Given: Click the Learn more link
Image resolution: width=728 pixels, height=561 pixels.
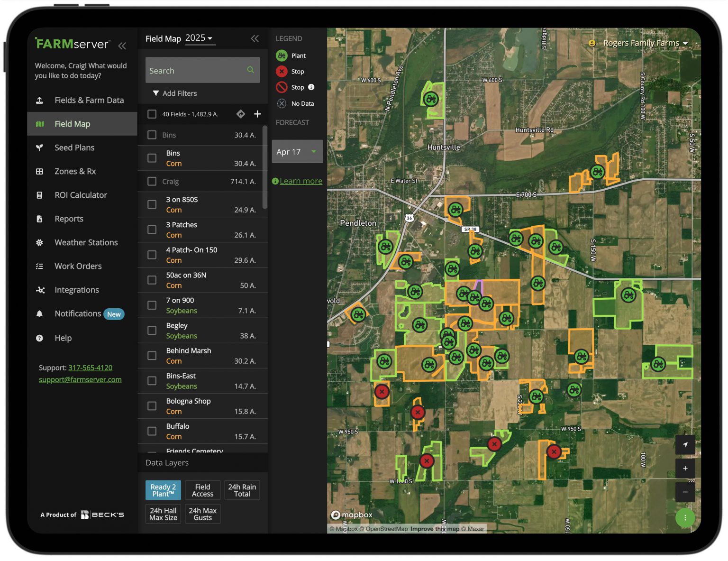Looking at the screenshot, I should 301,181.
